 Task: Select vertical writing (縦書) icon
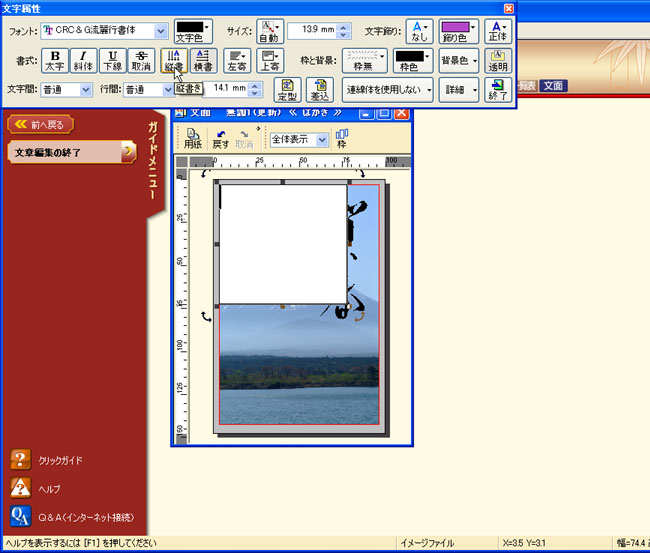coord(174,59)
